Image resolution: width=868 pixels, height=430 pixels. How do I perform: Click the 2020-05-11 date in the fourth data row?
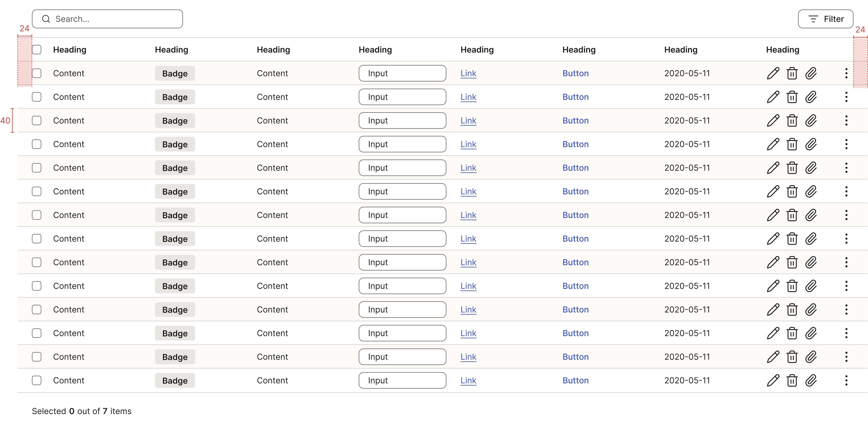[x=687, y=144]
